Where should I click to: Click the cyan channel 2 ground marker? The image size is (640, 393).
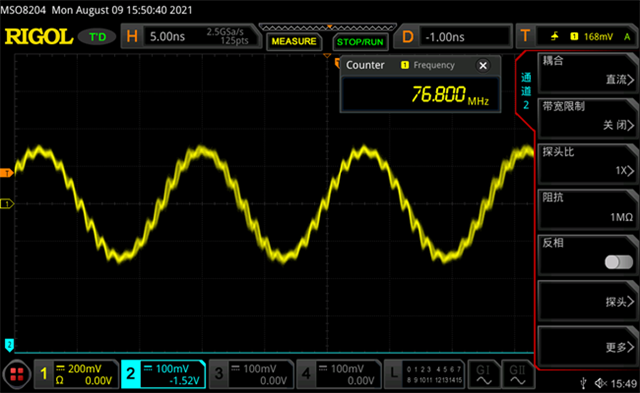[x=9, y=345]
